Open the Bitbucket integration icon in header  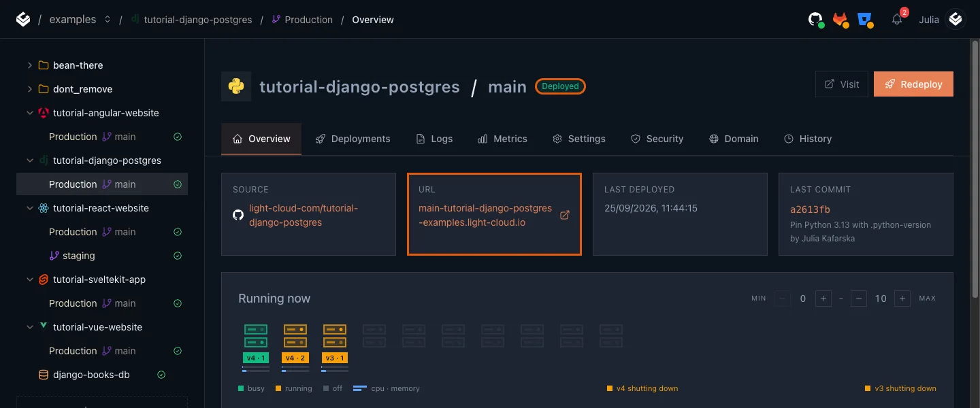tap(866, 20)
